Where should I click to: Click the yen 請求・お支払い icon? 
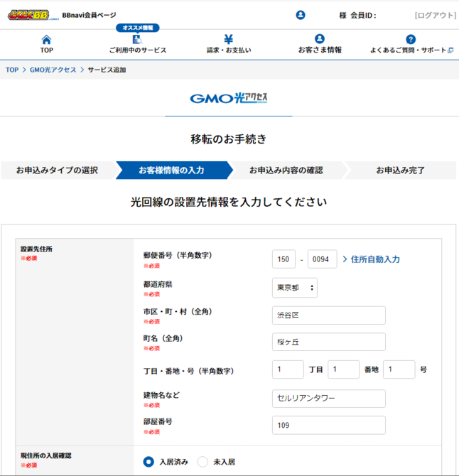pyautogui.click(x=228, y=39)
